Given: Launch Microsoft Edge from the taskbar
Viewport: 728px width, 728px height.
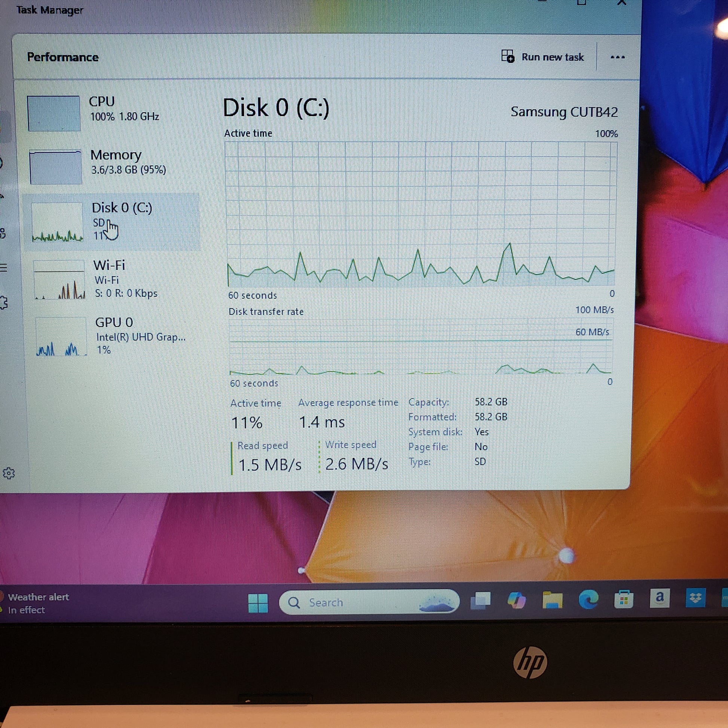Looking at the screenshot, I should (x=588, y=599).
